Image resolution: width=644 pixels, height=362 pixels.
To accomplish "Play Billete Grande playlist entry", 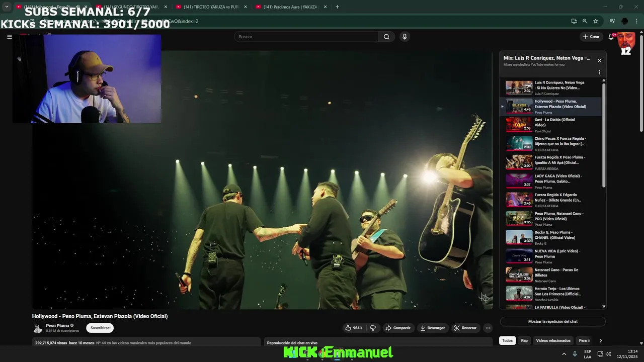I will click(550, 200).
